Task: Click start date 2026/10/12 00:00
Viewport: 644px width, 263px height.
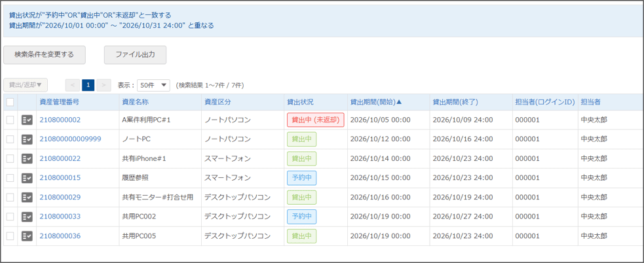Action: tap(381, 139)
